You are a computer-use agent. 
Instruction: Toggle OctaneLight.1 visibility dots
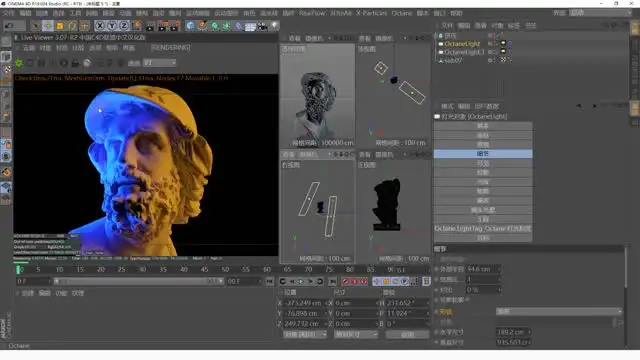pos(495,52)
